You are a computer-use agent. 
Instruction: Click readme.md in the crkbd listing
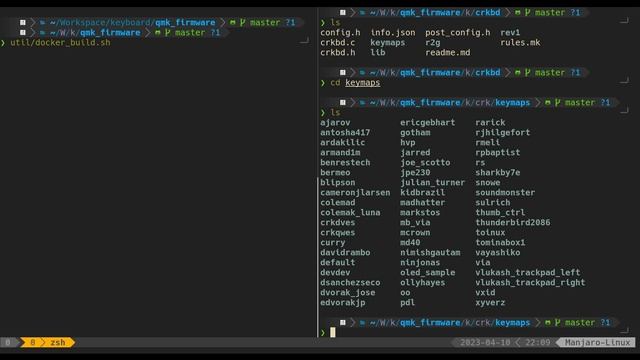click(448, 53)
